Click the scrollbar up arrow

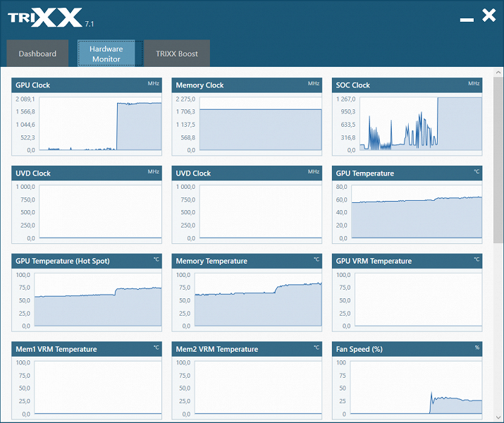498,73
